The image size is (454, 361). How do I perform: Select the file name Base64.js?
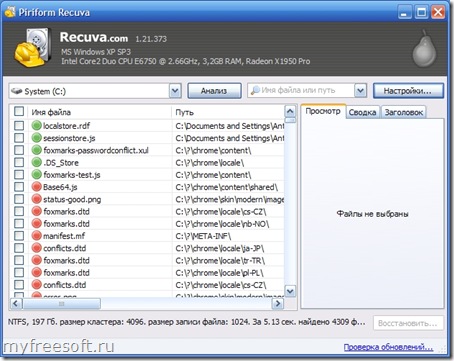tap(60, 187)
